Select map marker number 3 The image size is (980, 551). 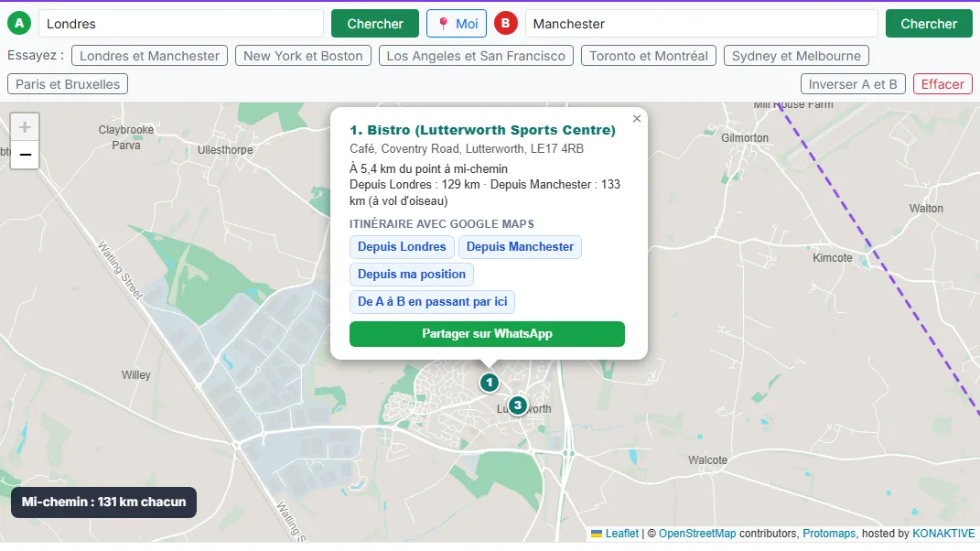pos(518,405)
